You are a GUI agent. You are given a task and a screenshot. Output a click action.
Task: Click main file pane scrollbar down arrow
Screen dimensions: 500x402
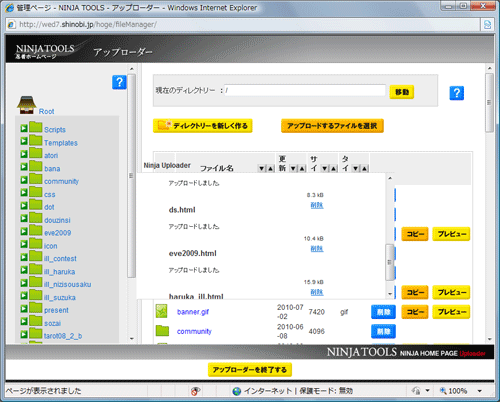pyautogui.click(x=489, y=339)
